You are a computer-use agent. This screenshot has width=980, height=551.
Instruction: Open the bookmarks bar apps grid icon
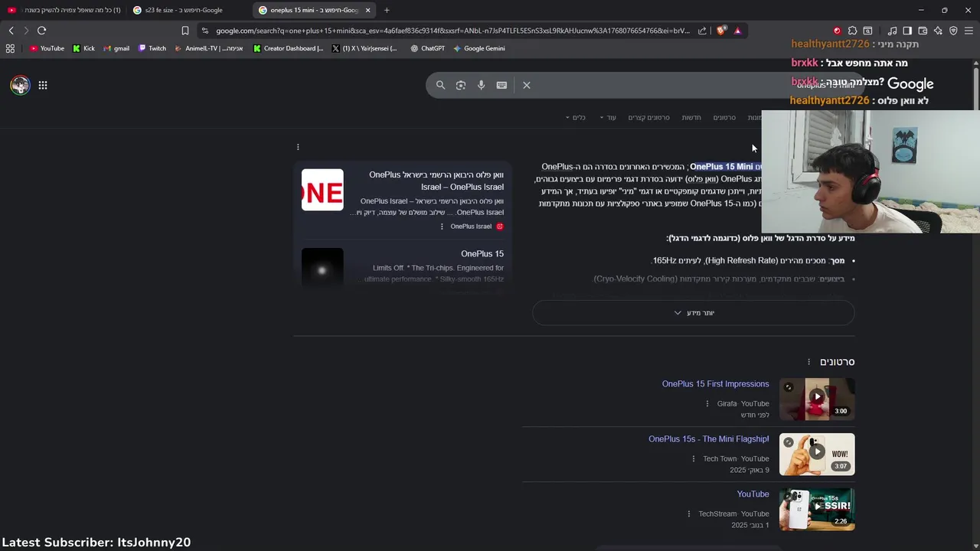coord(10,48)
